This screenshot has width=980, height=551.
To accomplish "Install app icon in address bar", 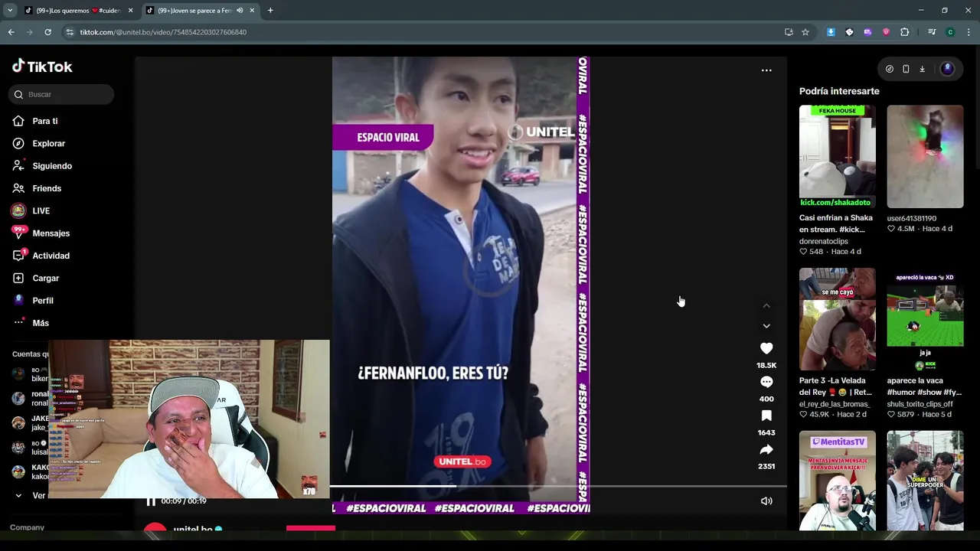I will pyautogui.click(x=789, y=32).
